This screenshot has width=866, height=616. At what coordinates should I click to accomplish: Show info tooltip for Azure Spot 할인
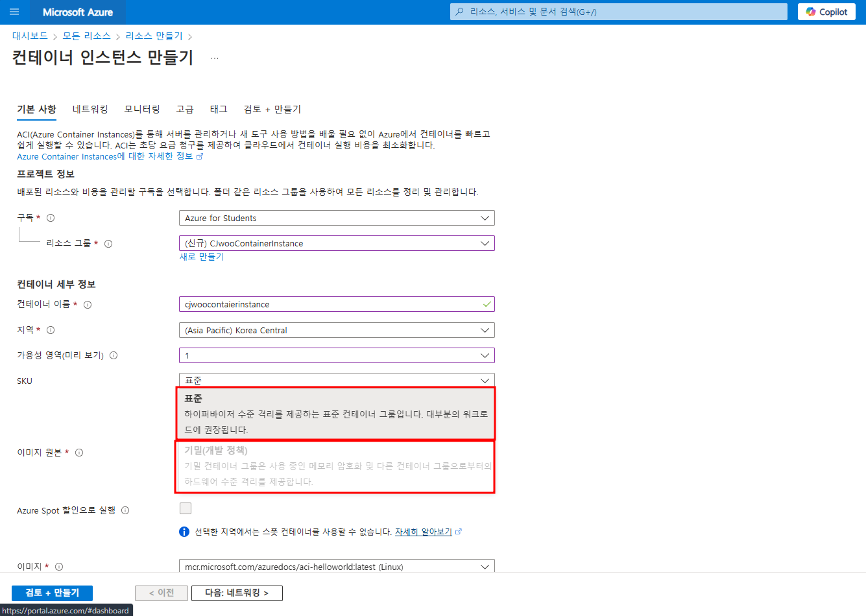point(125,510)
